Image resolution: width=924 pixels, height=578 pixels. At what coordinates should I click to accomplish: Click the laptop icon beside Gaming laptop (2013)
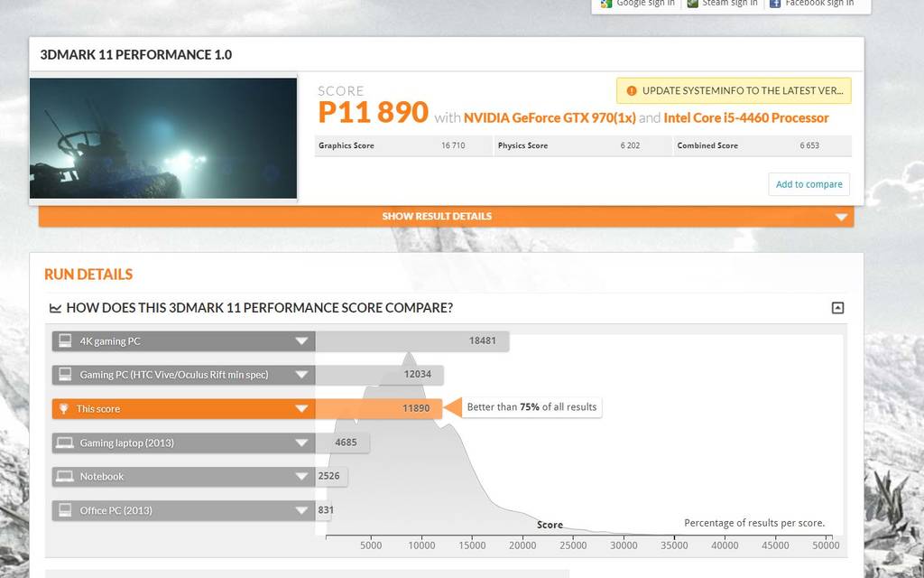tap(64, 443)
